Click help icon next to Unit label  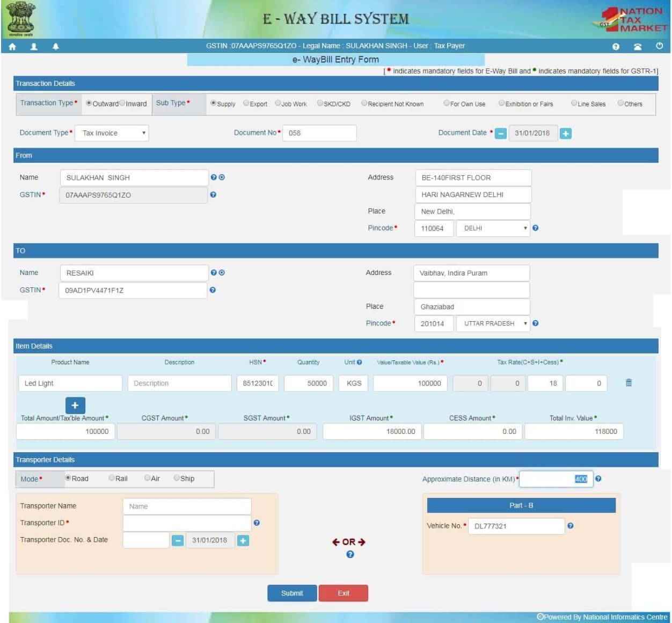click(x=359, y=362)
